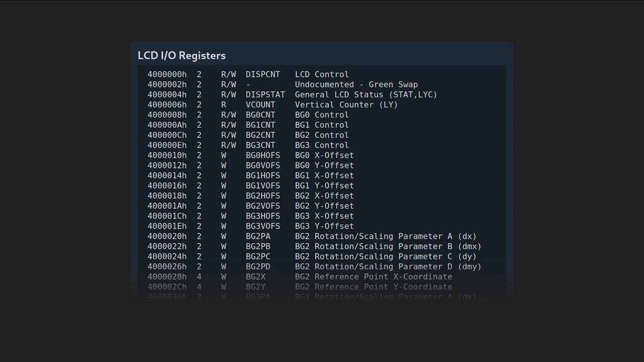Image resolution: width=644 pixels, height=362 pixels.
Task: Click the BG3HOFS register name
Action: (263, 216)
